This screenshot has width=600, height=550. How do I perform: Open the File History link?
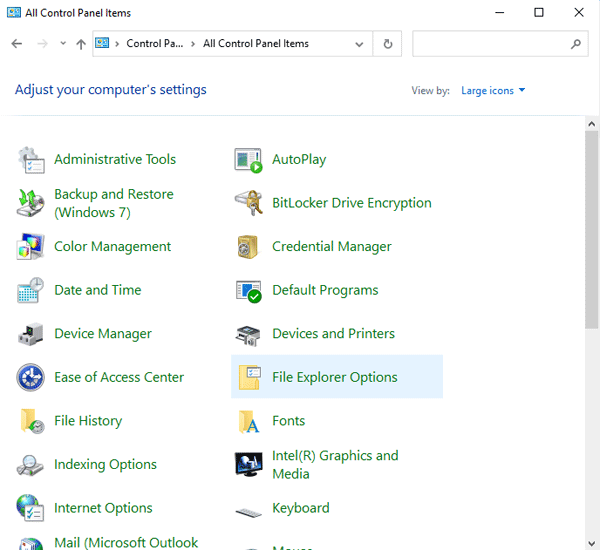pos(88,421)
